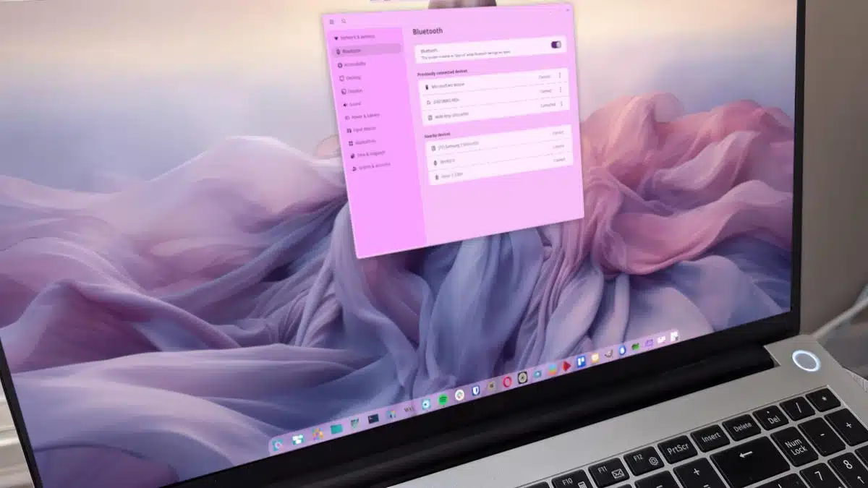868x488 pixels.
Task: Open Displays settings page
Action: 352,91
